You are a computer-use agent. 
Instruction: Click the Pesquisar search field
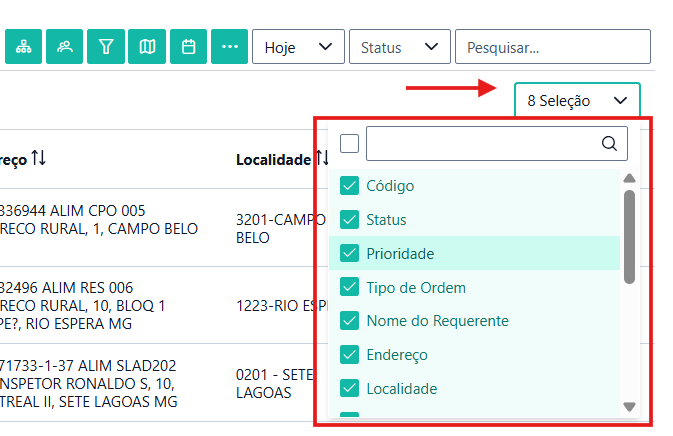552,47
